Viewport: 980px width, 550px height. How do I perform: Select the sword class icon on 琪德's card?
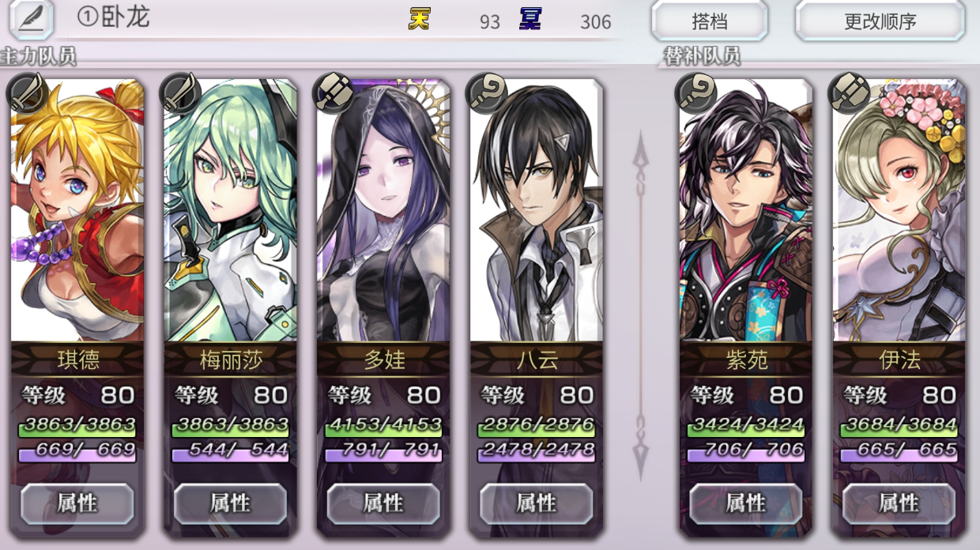pos(25,92)
